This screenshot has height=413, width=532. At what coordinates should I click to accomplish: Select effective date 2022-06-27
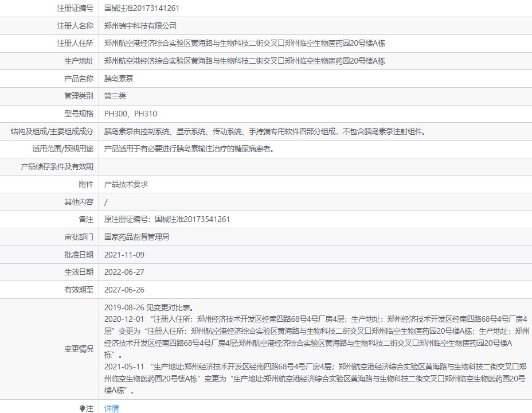[x=124, y=272]
